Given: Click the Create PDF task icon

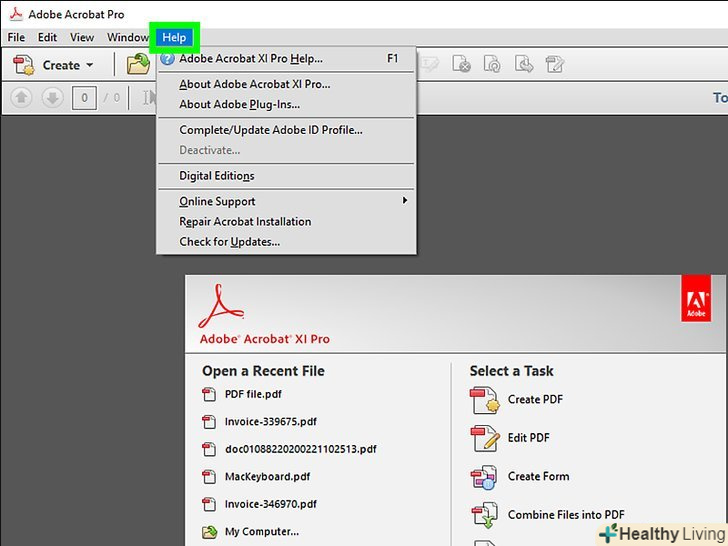Looking at the screenshot, I should click(x=485, y=400).
